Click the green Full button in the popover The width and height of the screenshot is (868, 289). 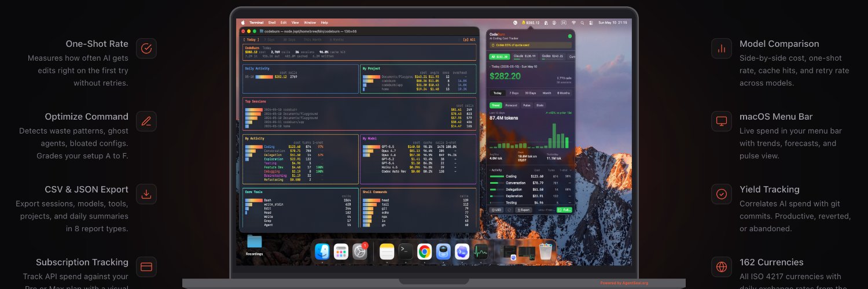[x=565, y=210]
